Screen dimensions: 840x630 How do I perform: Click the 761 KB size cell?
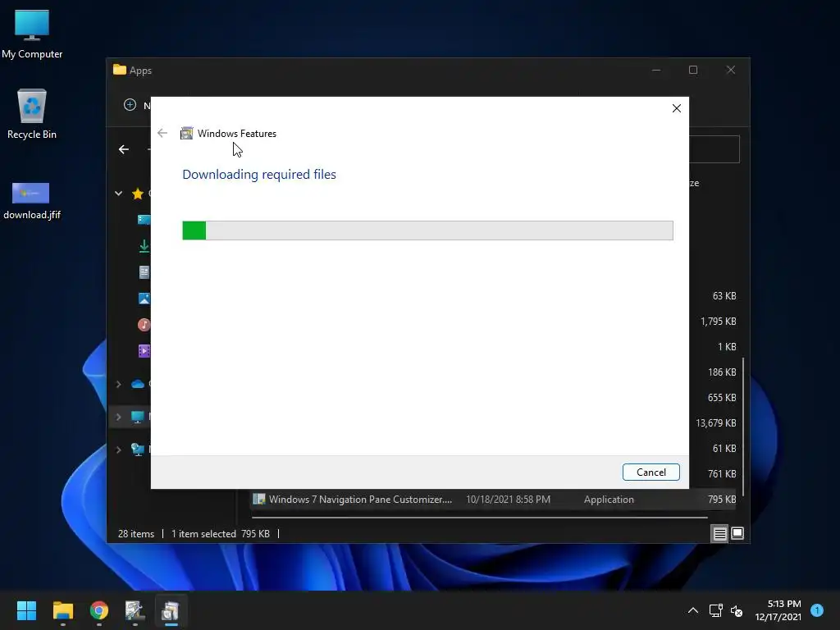pyautogui.click(x=722, y=473)
